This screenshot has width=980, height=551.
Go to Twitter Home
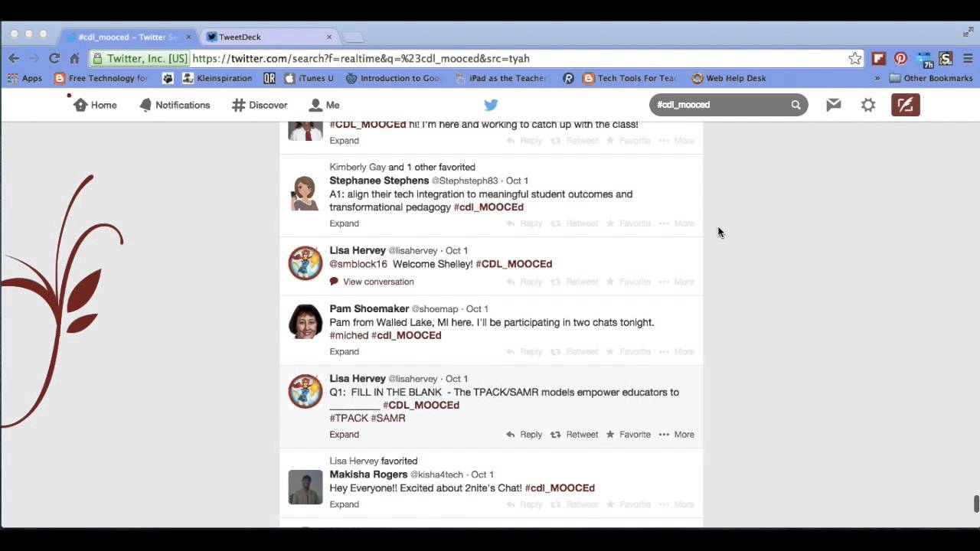(x=95, y=105)
